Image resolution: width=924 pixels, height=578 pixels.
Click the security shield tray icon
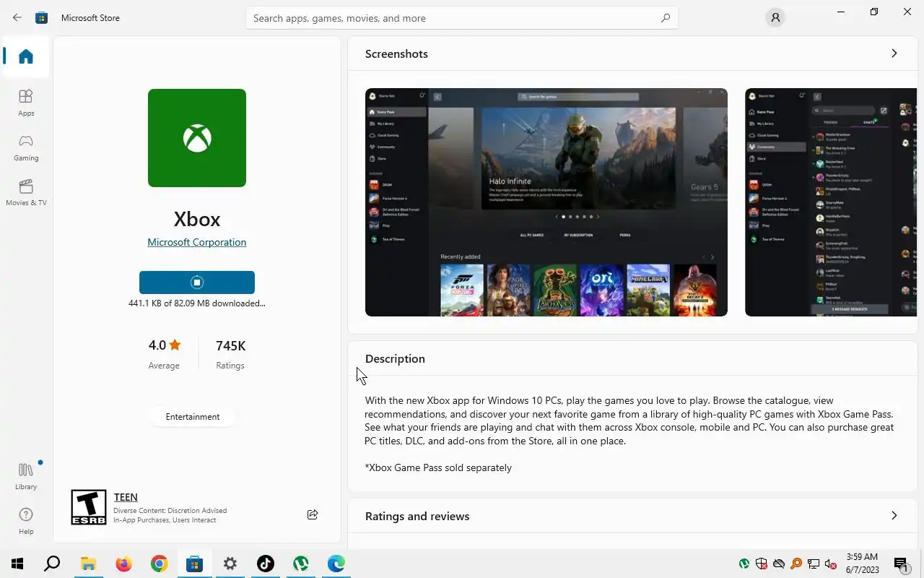coord(761,564)
